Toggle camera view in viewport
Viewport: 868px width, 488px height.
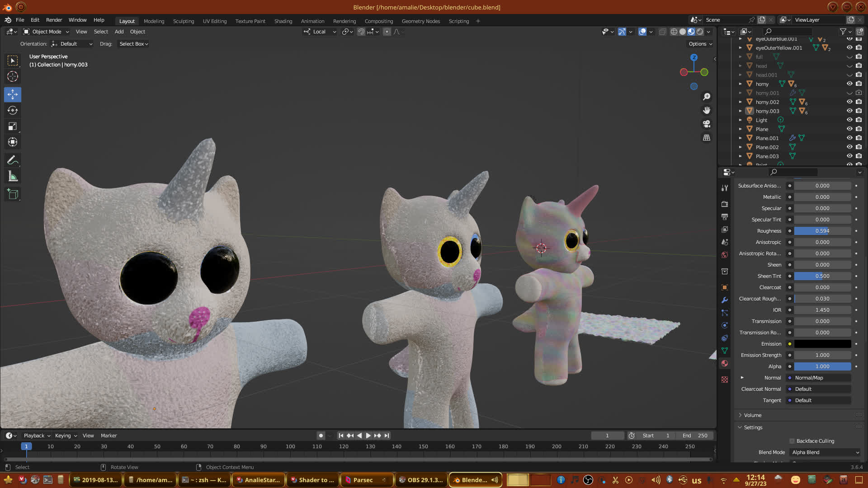coord(706,124)
